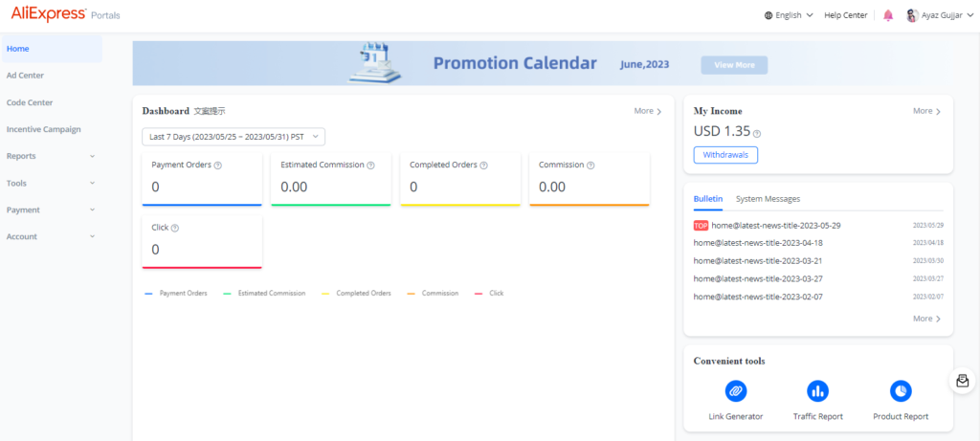Click help icon next to Completed Orders
The width and height of the screenshot is (980, 441).
[x=483, y=165]
